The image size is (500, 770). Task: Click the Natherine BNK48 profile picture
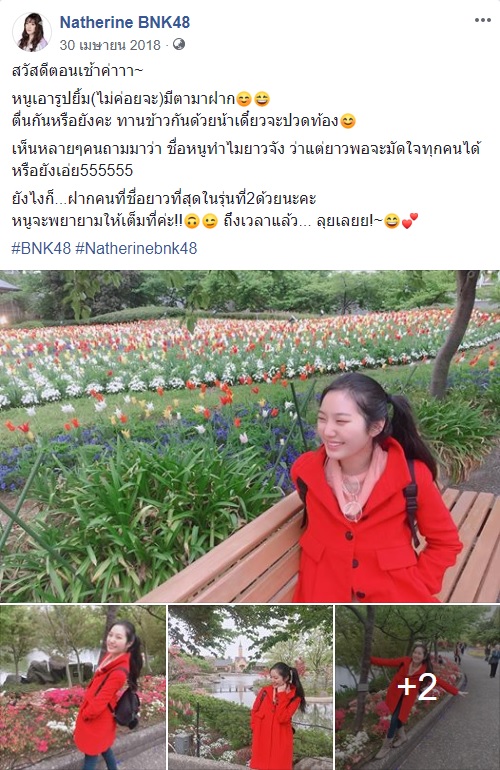32,32
